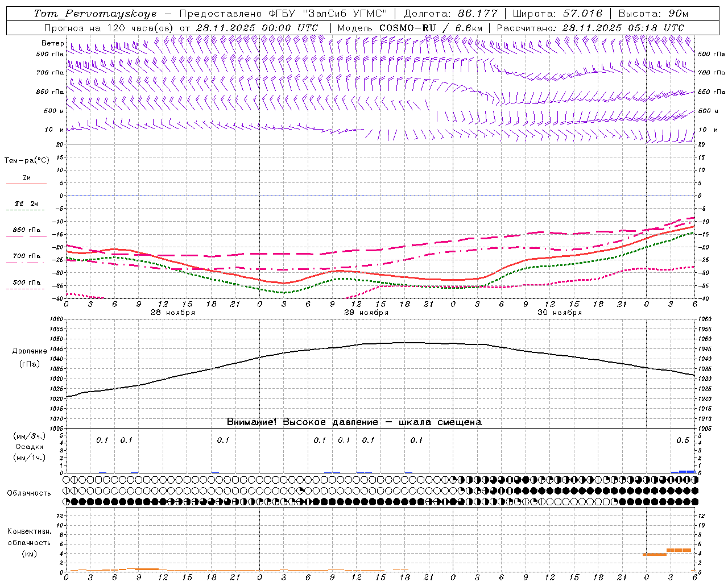Click the orange convective cloud bar at 4 km

(x=654, y=554)
